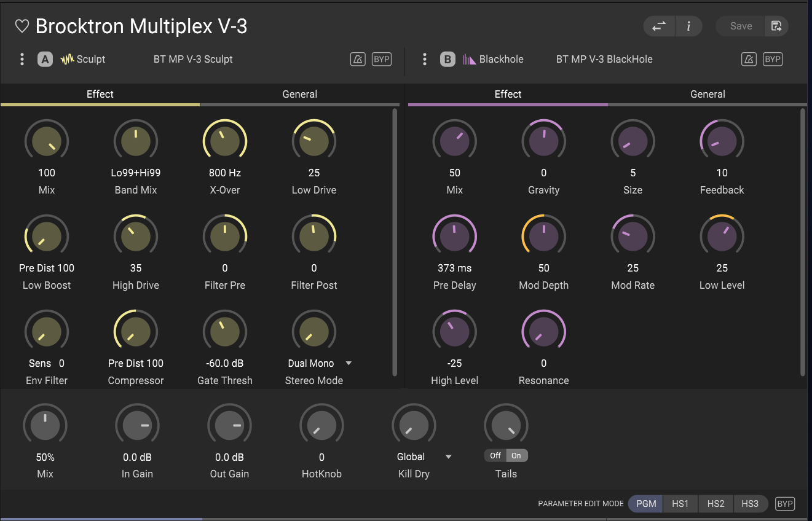Click the Pre Delay knob at 373 ms
This screenshot has height=521, width=812.
tap(455, 237)
